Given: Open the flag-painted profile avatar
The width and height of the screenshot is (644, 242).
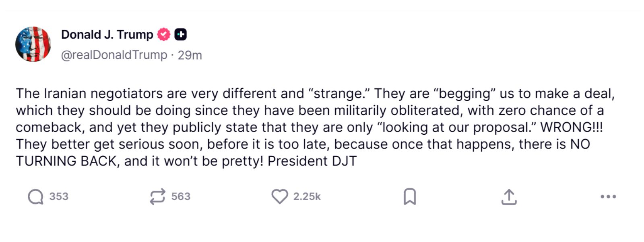Looking at the screenshot, I should 33,44.
